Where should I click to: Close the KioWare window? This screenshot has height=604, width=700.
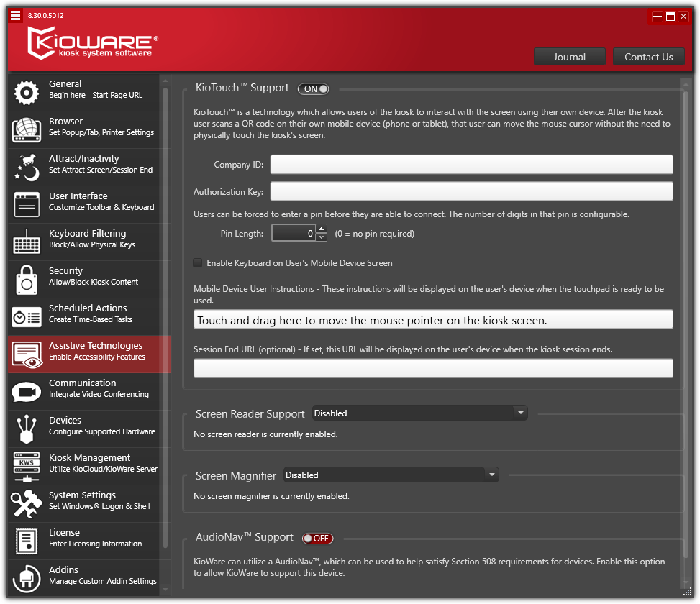pyautogui.click(x=683, y=17)
